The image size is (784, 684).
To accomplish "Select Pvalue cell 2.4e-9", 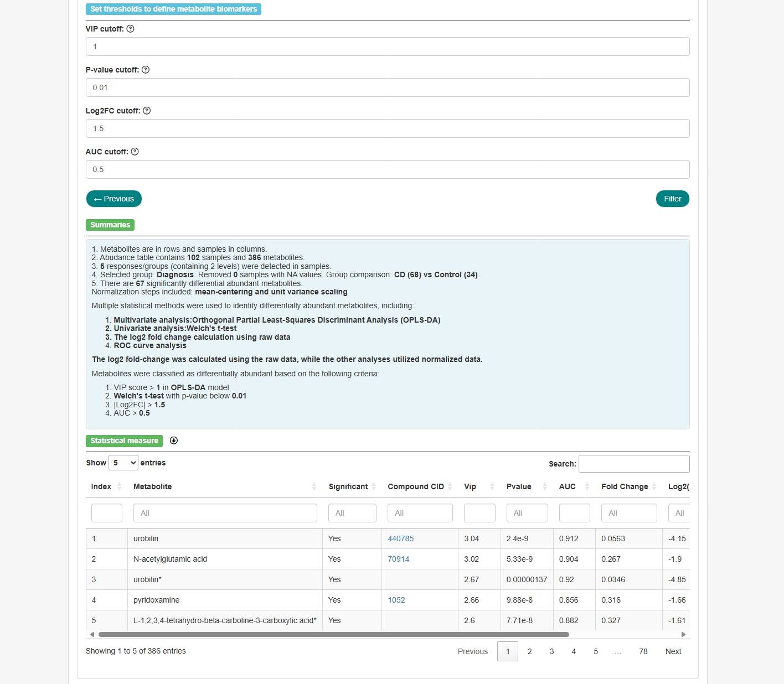I will coord(527,538).
